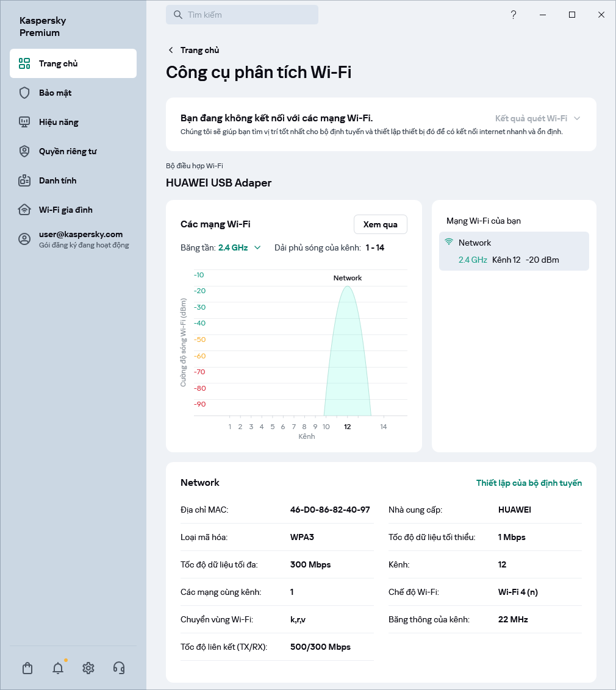
Task: Open Thiết lập của bộ định tuyến link
Action: tap(529, 483)
